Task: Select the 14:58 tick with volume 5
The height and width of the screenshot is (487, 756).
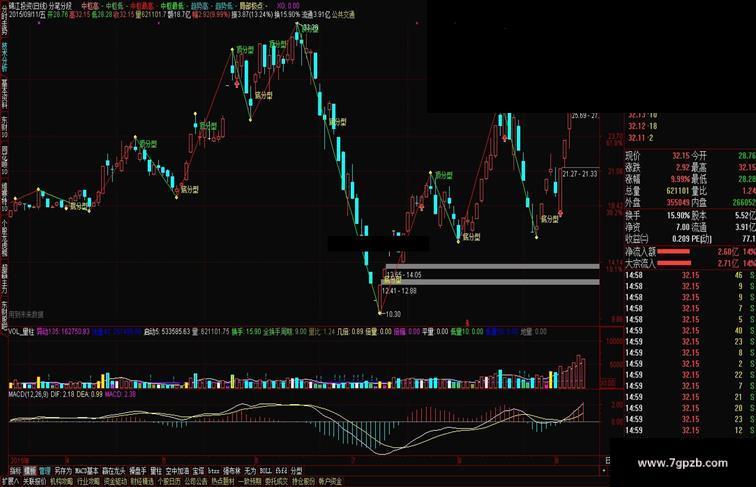Action: coord(690,320)
